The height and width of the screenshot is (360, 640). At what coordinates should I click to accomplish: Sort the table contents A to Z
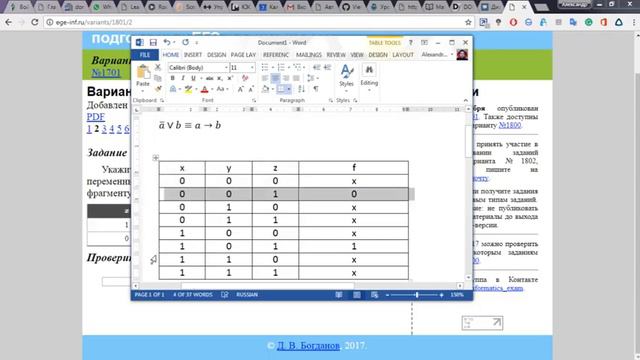(302, 89)
